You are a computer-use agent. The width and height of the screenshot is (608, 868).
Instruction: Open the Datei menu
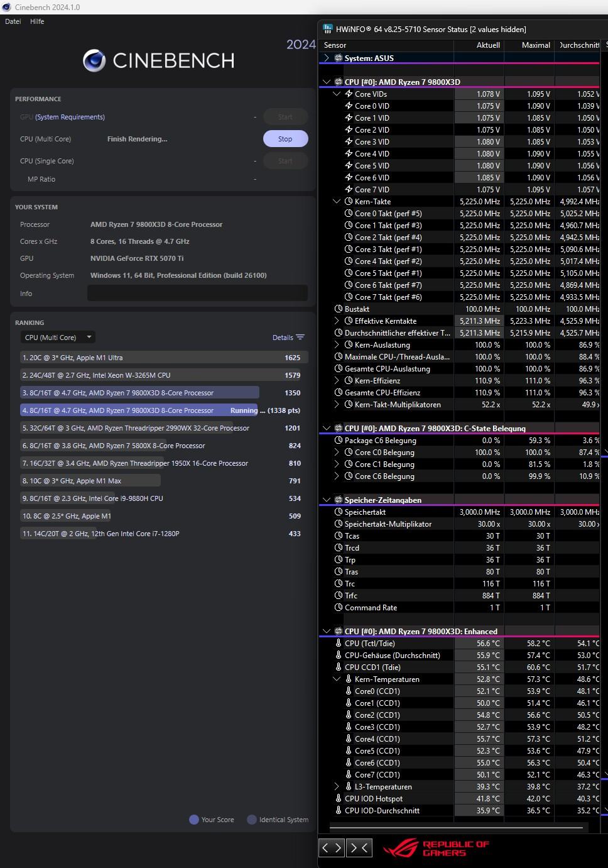point(13,21)
